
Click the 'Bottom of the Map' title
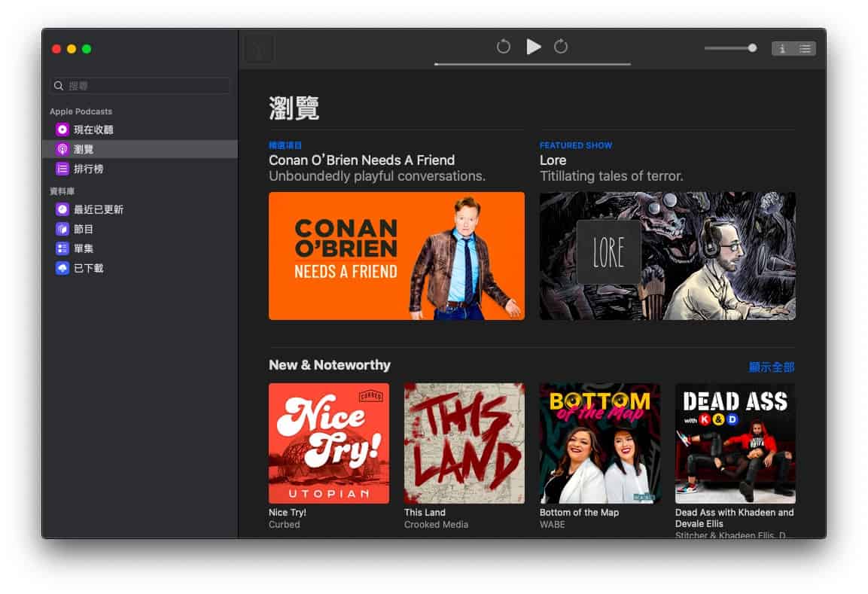pos(579,513)
